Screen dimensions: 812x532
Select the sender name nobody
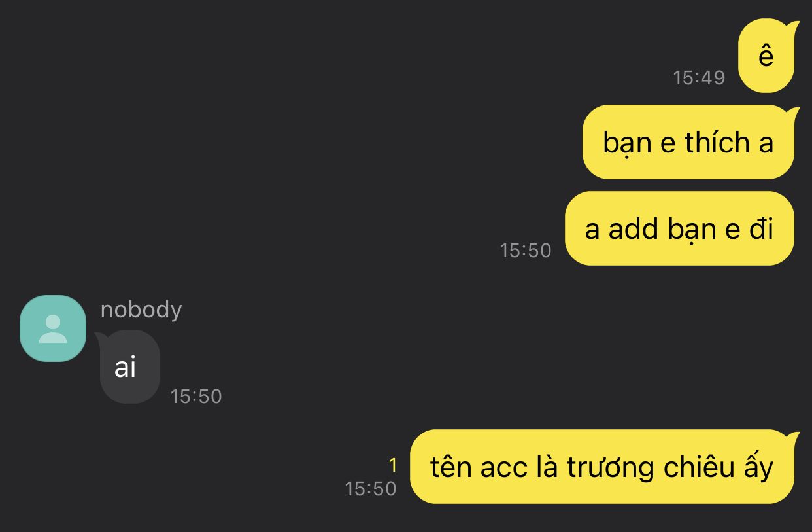click(141, 310)
